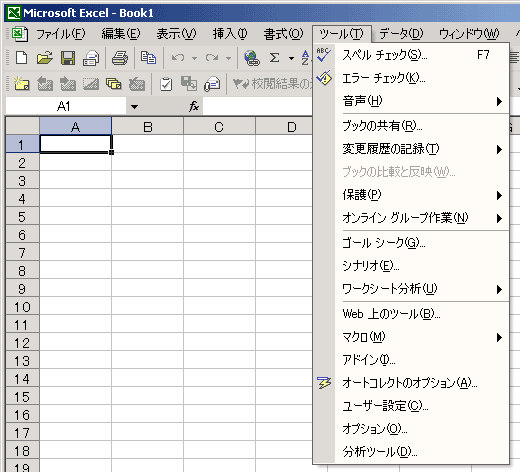Expand the 変更履歴の記録(T) submenu
Viewport: 520px width, 472px height.
[499, 149]
